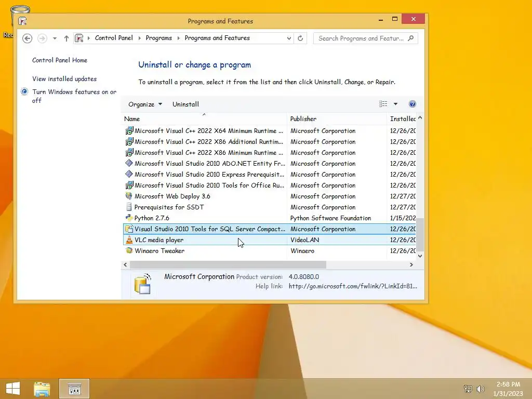Click the VLC media player cone icon

pyautogui.click(x=129, y=240)
